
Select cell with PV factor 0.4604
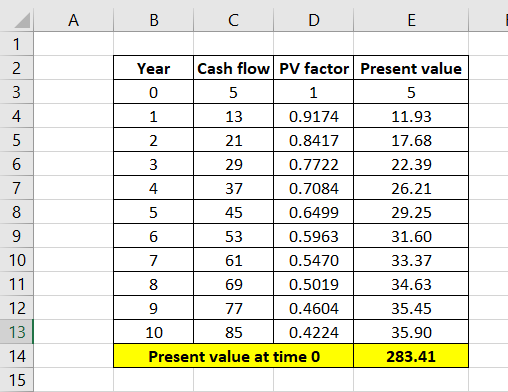click(313, 308)
